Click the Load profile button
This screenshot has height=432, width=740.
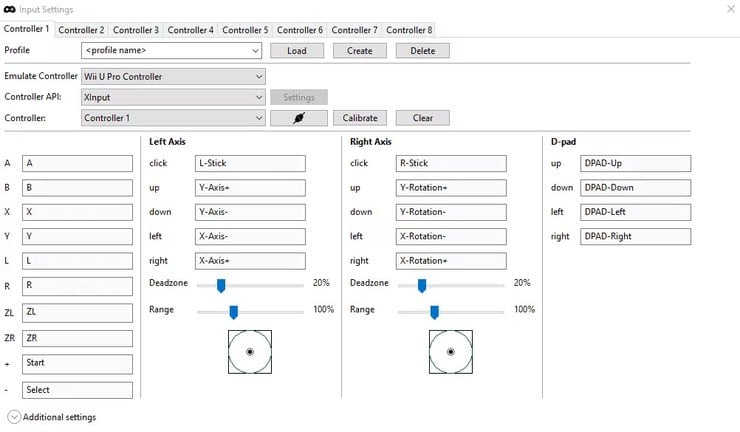(x=297, y=51)
